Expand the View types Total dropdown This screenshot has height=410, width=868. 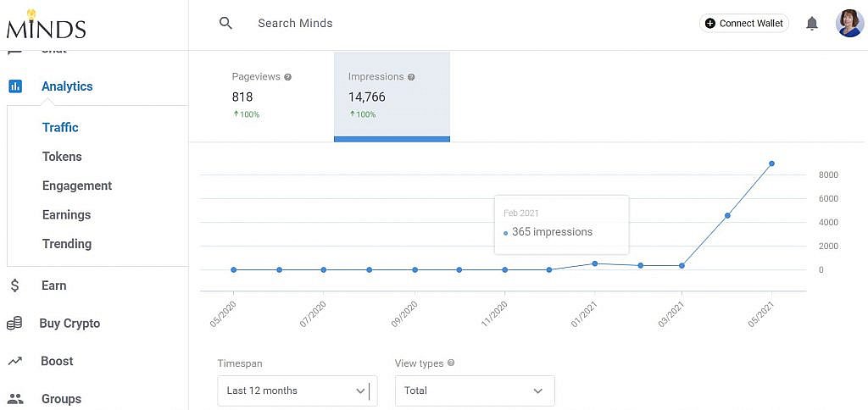pos(475,391)
